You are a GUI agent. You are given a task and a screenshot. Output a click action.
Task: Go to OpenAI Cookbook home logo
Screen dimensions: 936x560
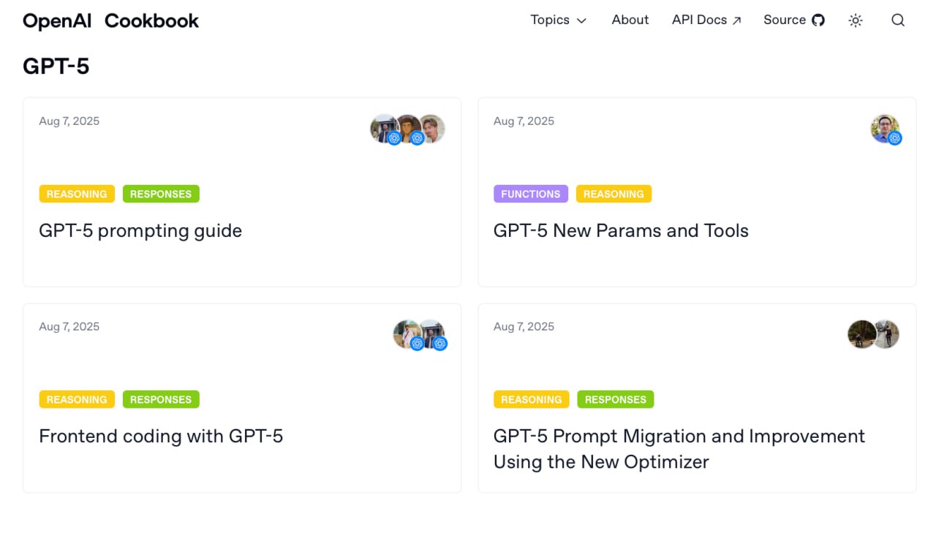110,20
